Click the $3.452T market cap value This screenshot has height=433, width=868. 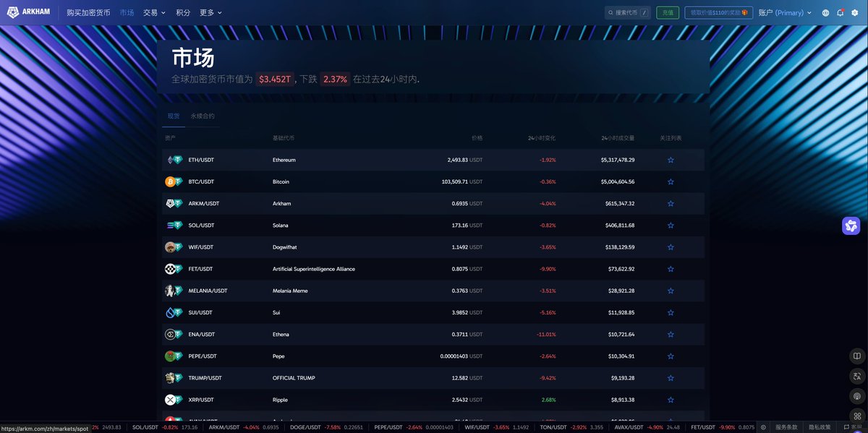point(275,79)
